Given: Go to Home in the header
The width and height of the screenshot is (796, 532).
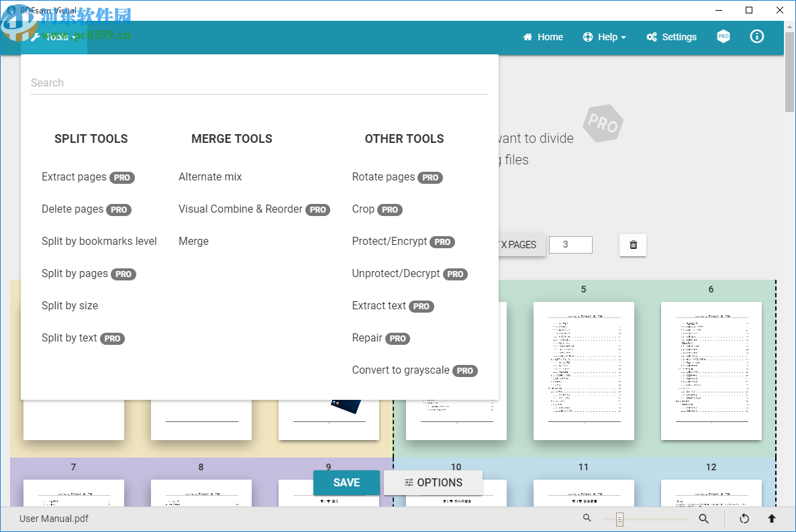Looking at the screenshot, I should point(543,37).
